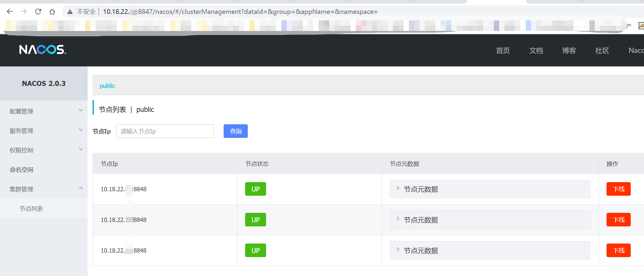Expand the 配置管理 sidebar menu
Screen dimensions: 644x276
point(44,111)
